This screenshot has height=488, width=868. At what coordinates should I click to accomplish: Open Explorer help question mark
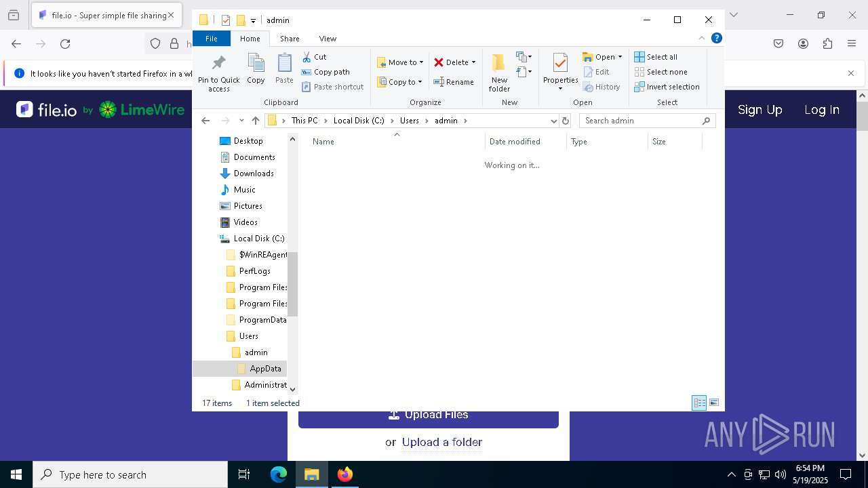[x=716, y=39]
